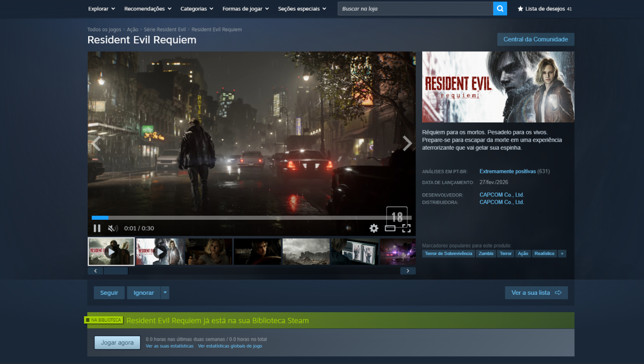Click Ver a sua lista button
644x364 pixels.
pos(536,293)
